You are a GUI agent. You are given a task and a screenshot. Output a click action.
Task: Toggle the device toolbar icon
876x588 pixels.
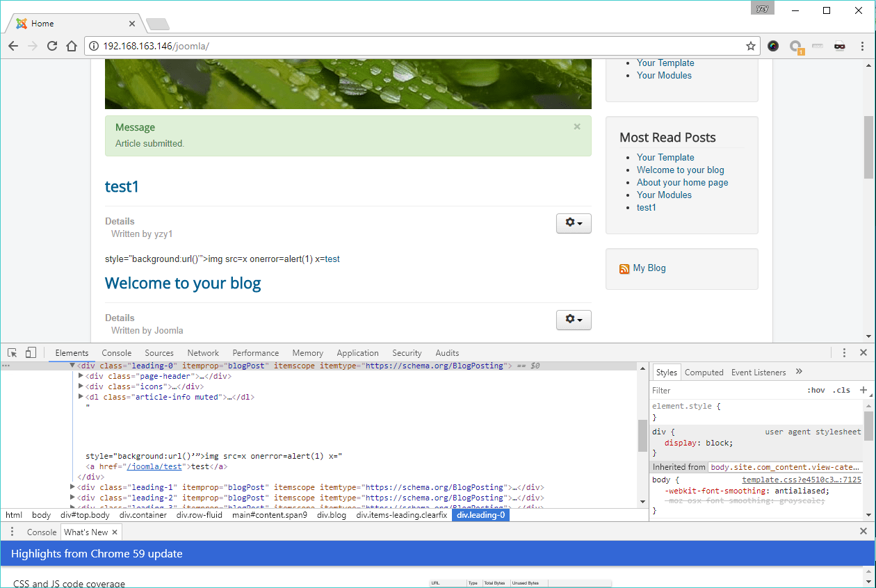click(31, 353)
